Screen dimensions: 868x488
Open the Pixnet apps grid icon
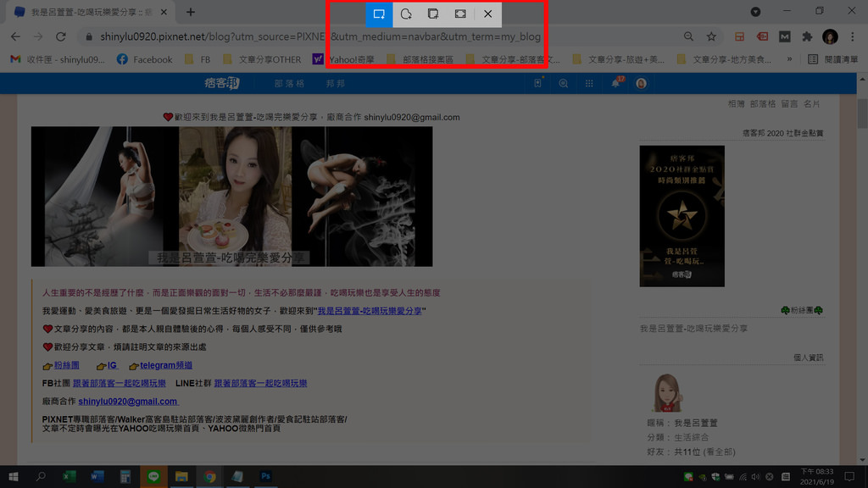point(589,84)
